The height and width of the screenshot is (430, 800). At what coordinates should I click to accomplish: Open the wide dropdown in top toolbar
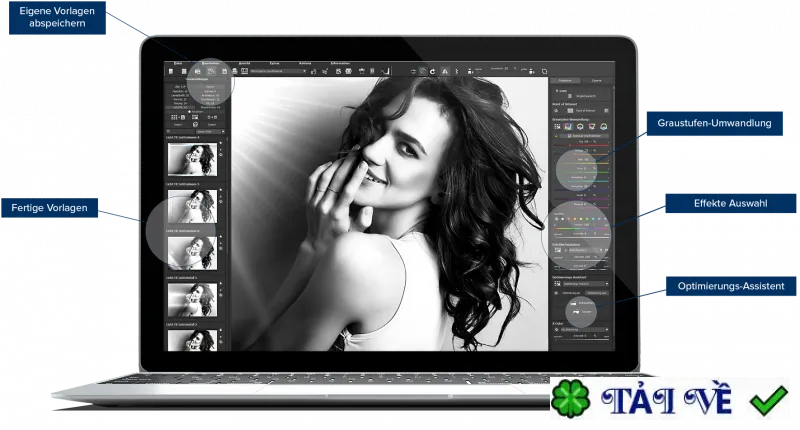click(278, 71)
